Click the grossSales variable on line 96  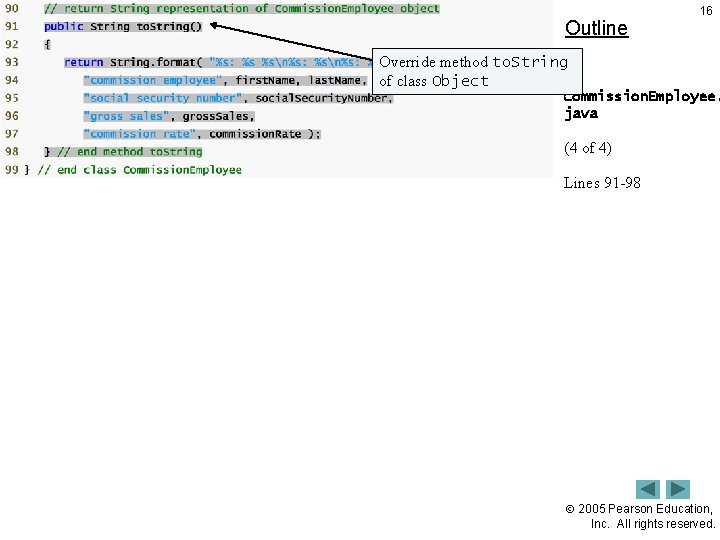[x=215, y=116]
